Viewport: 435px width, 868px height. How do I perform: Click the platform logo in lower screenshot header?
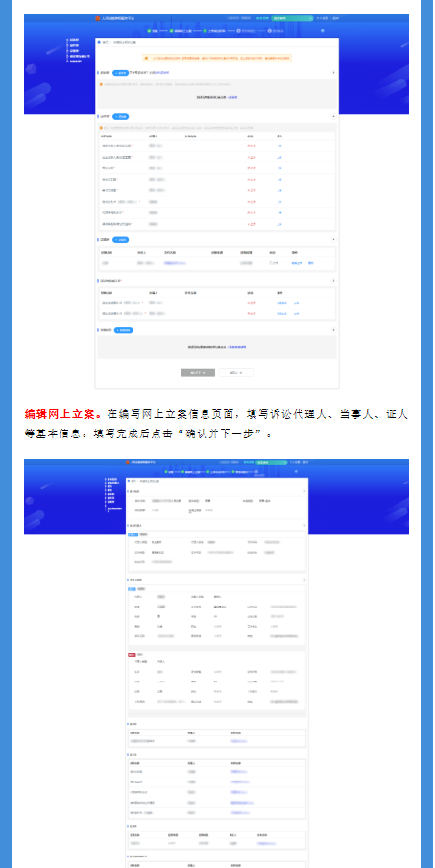[127, 462]
